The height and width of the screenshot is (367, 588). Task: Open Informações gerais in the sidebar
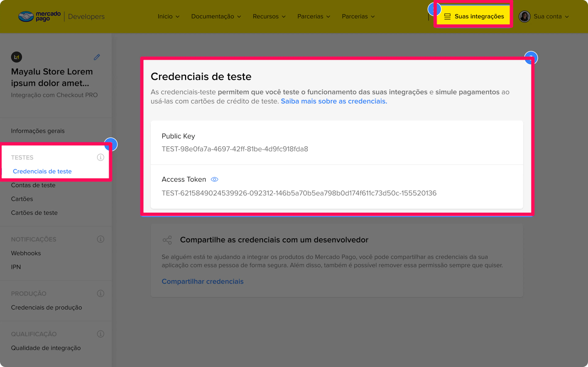pos(38,131)
